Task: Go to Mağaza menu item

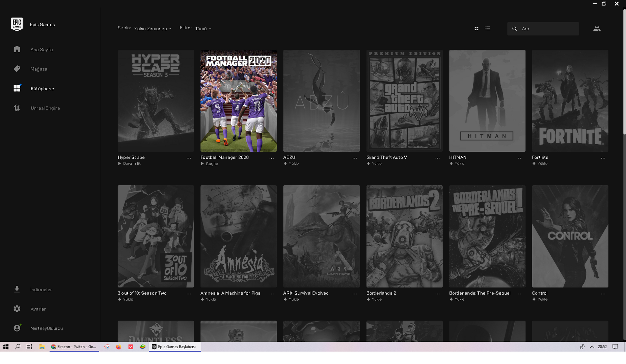Action: pyautogui.click(x=39, y=69)
